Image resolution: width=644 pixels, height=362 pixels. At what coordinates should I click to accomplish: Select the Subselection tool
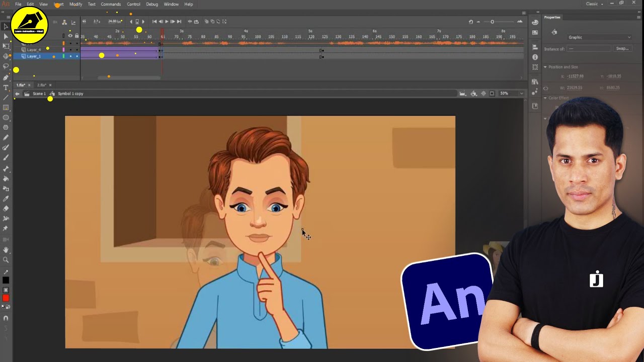pos(6,36)
